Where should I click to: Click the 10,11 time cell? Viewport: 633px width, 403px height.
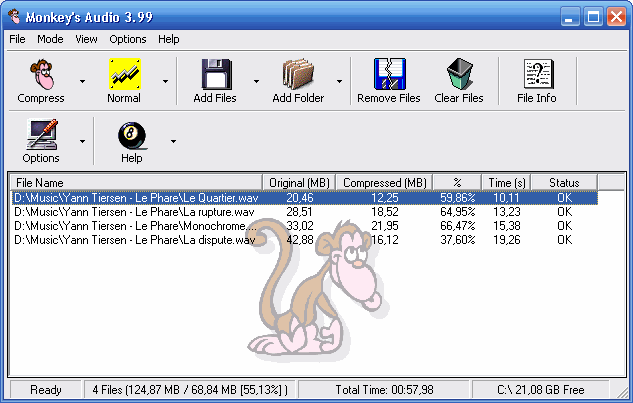[506, 198]
